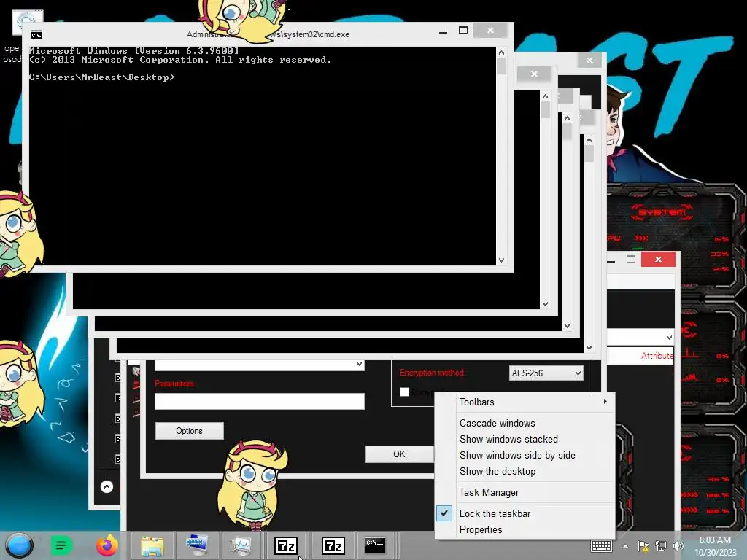Close the window with the red X button

(x=658, y=259)
